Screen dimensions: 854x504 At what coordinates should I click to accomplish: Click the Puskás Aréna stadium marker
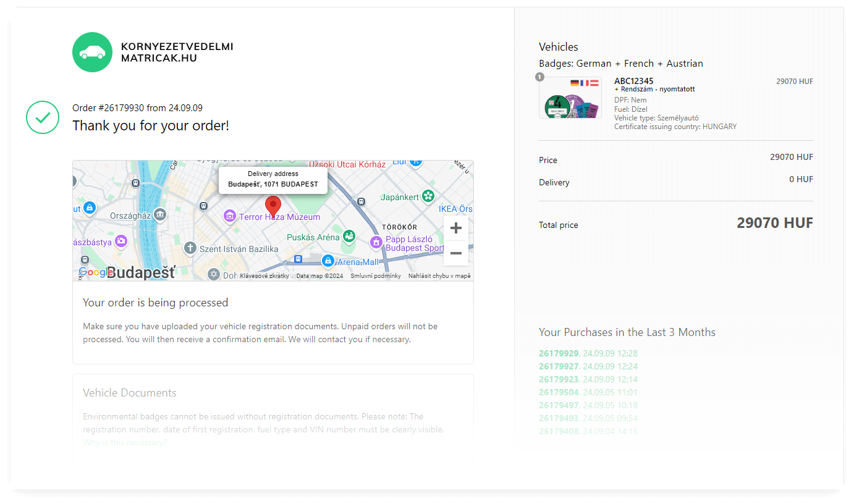pyautogui.click(x=349, y=237)
